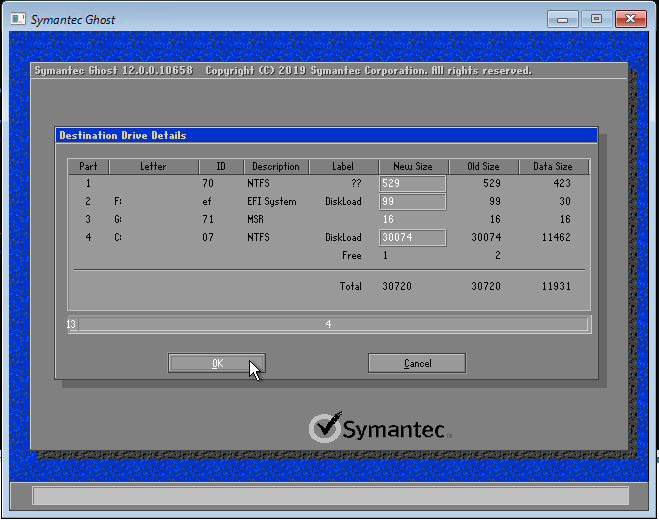The image size is (659, 520).
Task: Click the New Size column header
Action: tap(413, 166)
